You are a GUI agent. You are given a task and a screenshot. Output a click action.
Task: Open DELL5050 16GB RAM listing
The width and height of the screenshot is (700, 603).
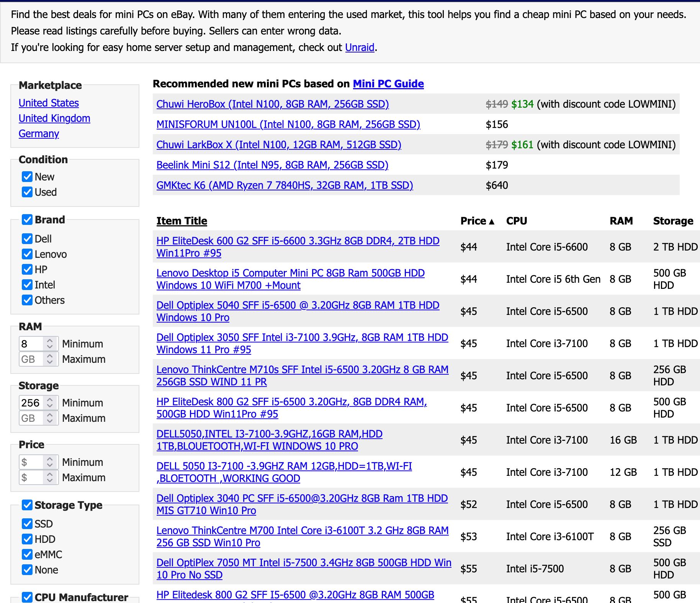270,440
